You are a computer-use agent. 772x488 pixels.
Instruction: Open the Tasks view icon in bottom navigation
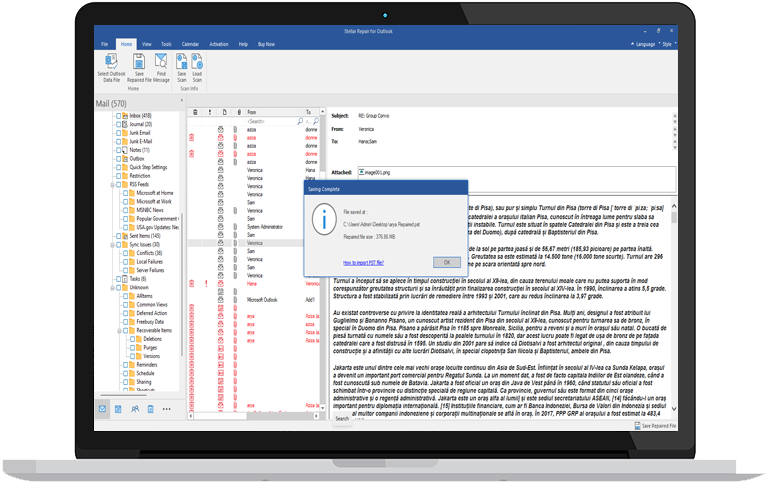click(151, 409)
